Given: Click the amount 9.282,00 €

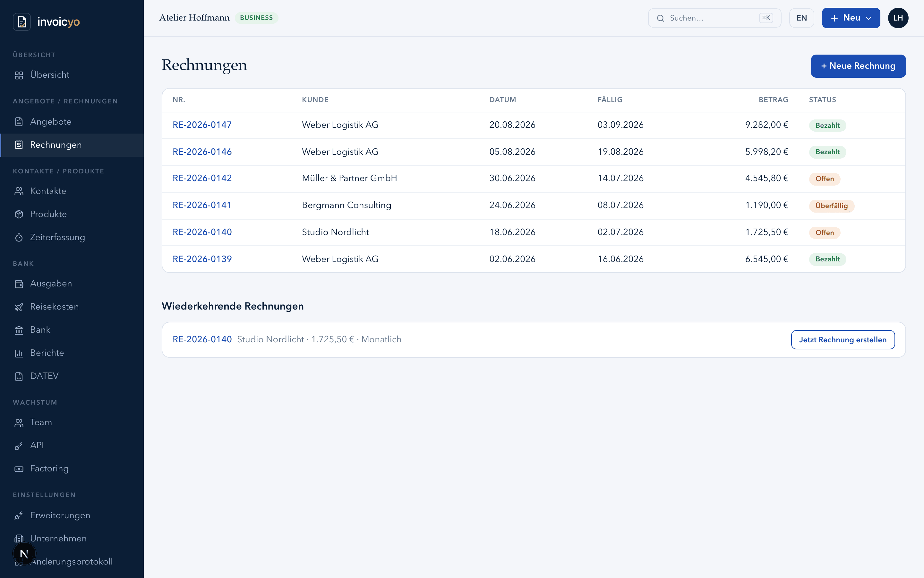Looking at the screenshot, I should (x=767, y=125).
